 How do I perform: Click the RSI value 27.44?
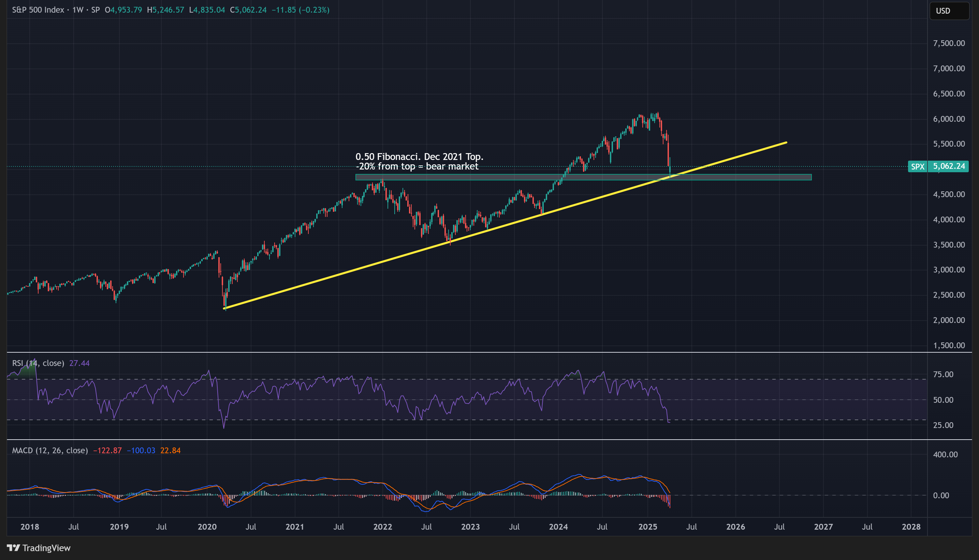(79, 363)
